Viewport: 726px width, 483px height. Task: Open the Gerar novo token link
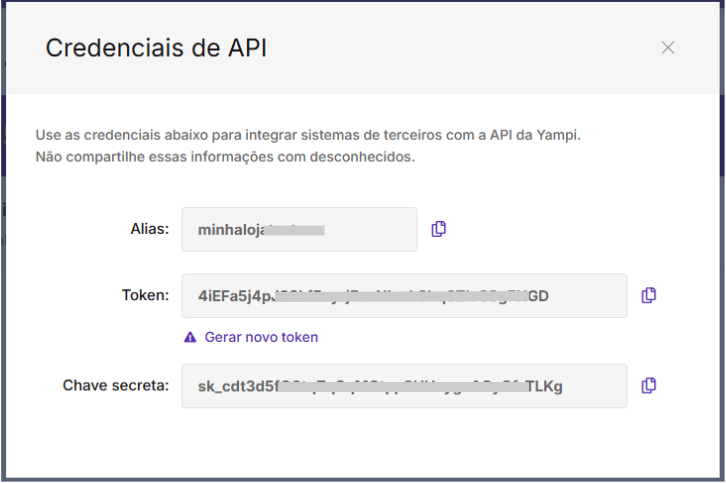[261, 337]
